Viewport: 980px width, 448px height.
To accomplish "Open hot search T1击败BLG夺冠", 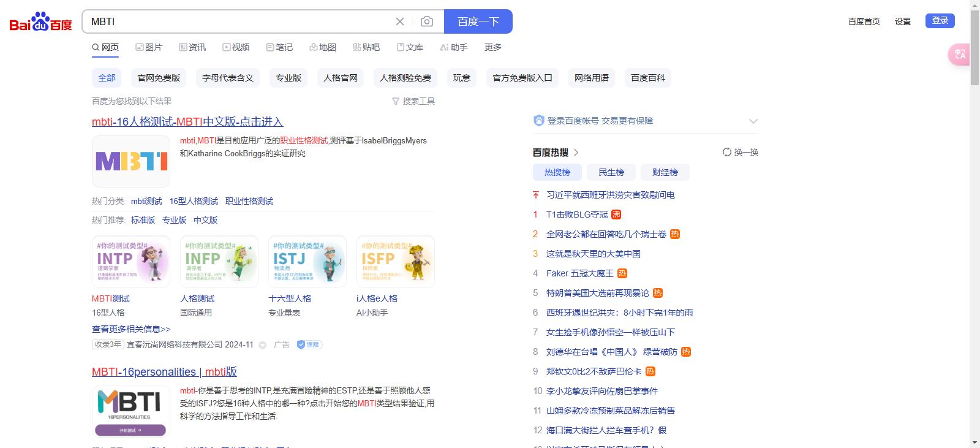I will pyautogui.click(x=577, y=215).
